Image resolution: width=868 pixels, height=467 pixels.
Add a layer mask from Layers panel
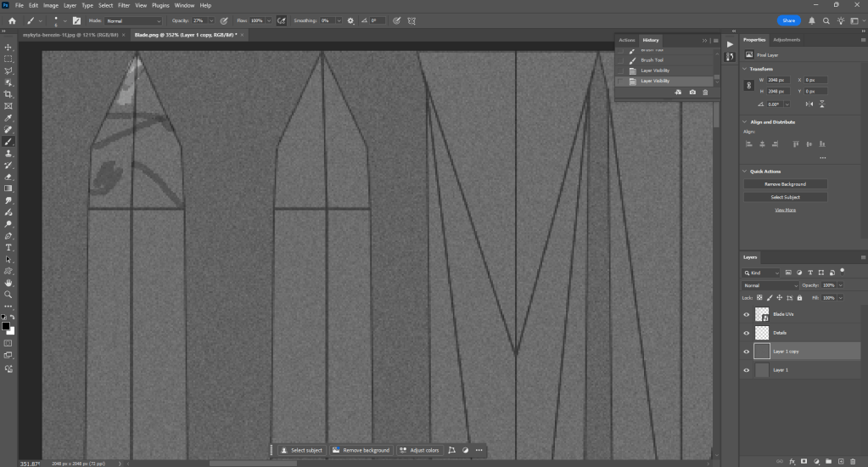pyautogui.click(x=804, y=461)
